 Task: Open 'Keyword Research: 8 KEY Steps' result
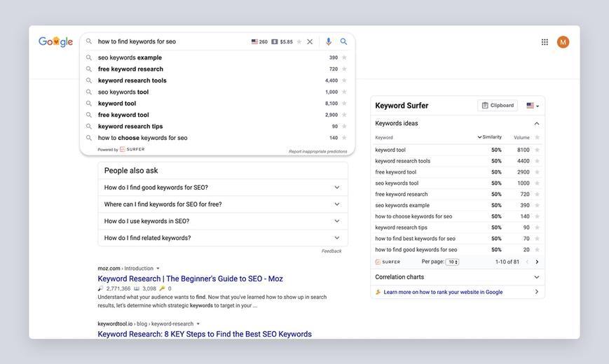click(x=205, y=334)
